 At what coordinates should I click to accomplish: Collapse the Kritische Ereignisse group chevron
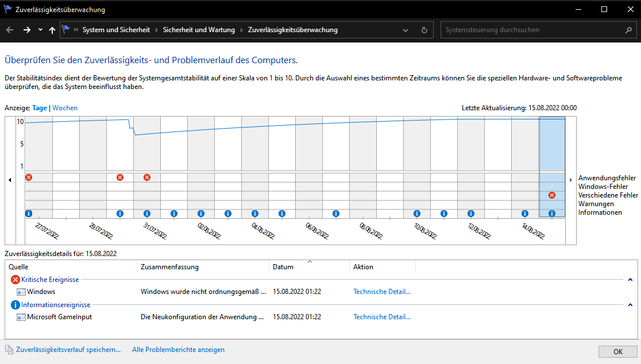click(630, 280)
